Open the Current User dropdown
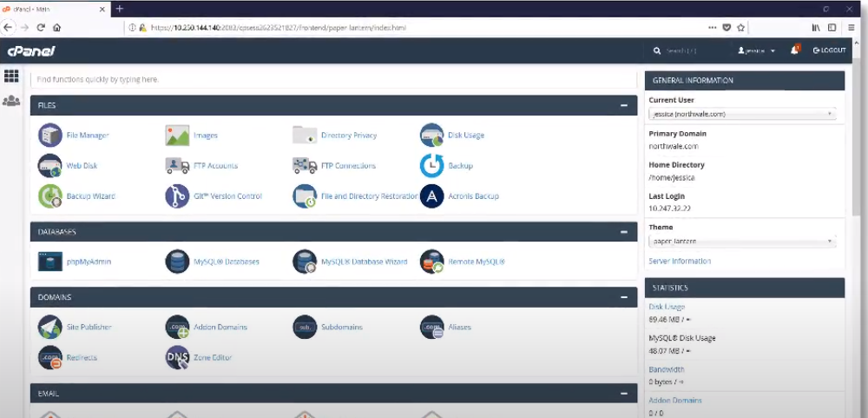This screenshot has width=868, height=418. click(742, 114)
